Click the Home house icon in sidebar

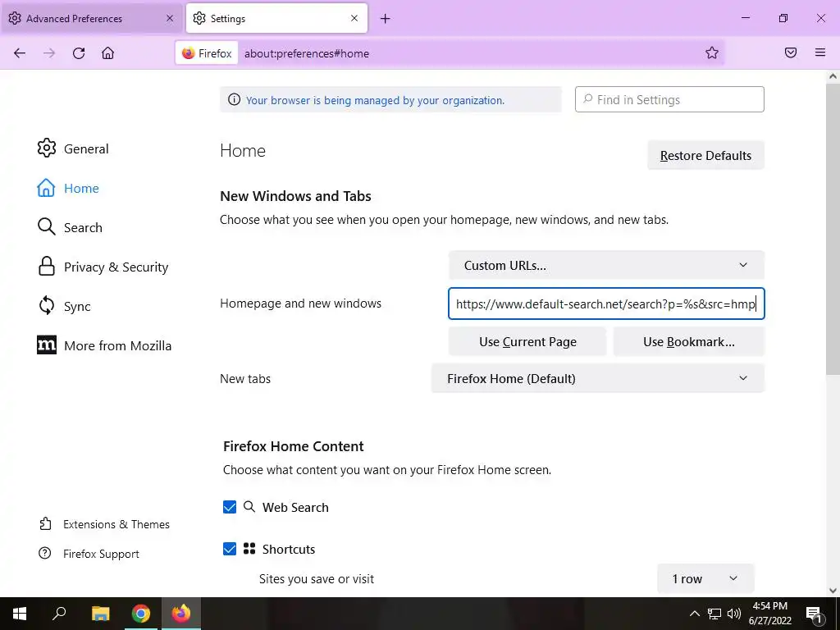(x=46, y=188)
